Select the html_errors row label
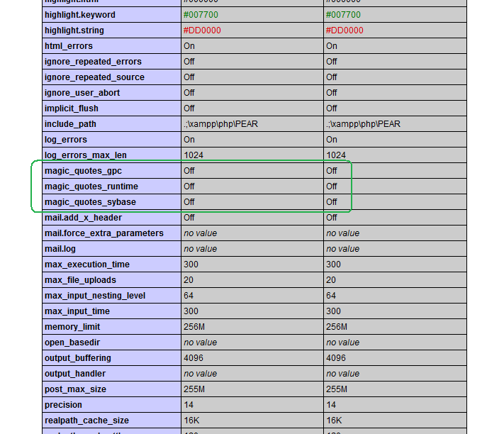 click(69, 46)
